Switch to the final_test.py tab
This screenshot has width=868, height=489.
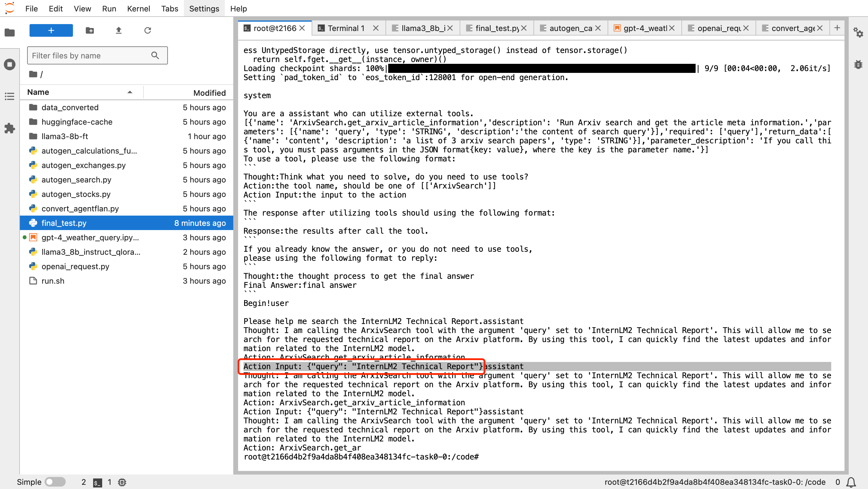(496, 28)
